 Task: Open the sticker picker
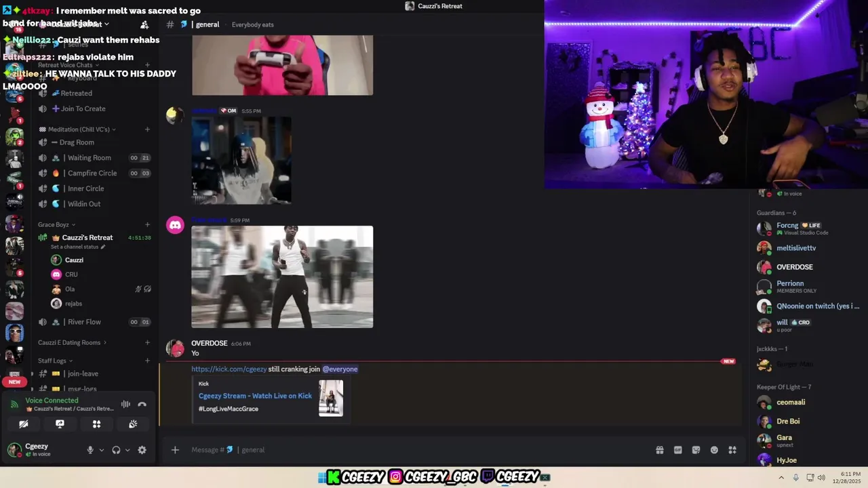pyautogui.click(x=696, y=450)
